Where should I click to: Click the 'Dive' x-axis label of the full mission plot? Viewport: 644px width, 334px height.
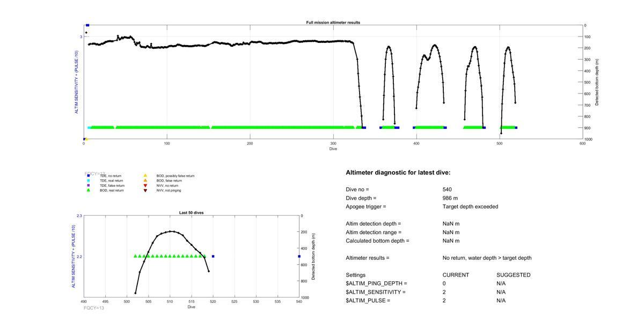(333, 149)
